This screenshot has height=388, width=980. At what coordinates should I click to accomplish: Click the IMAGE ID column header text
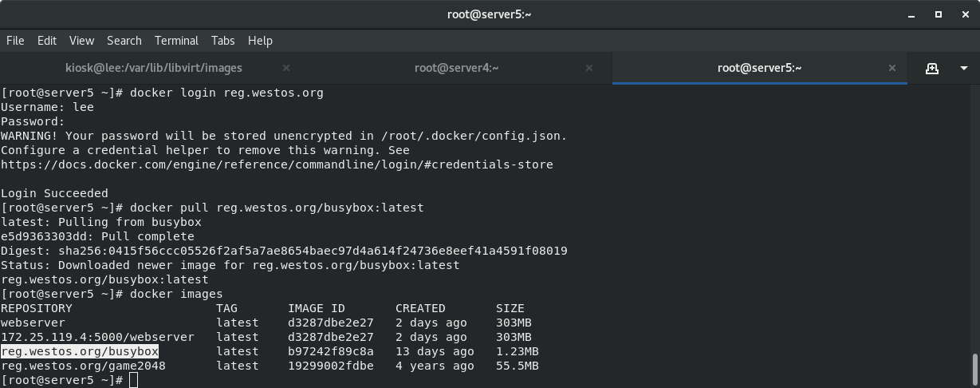pyautogui.click(x=317, y=308)
